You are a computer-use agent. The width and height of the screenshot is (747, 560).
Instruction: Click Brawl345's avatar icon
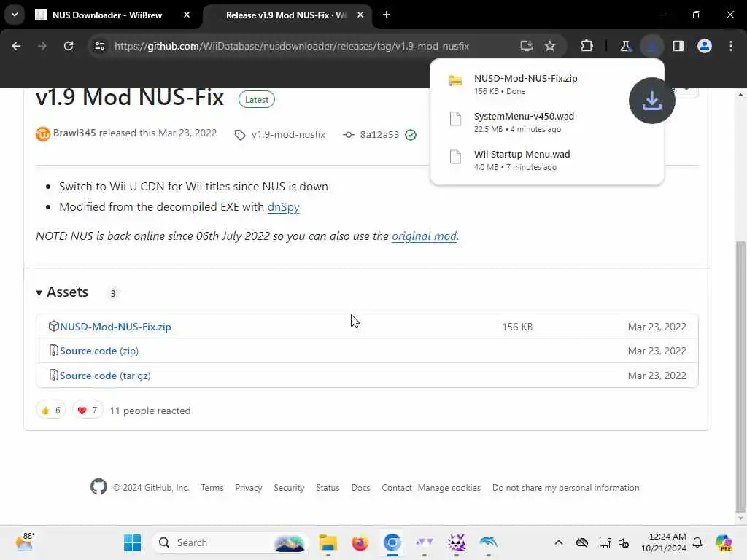coord(43,134)
